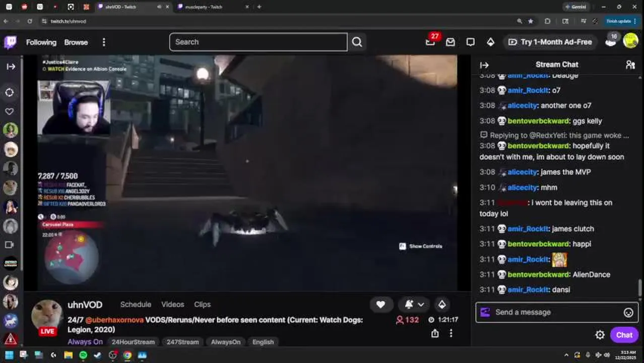Click the Chrome zoom magnifier in address bar
Viewport: 644px width, 363px height.
(520, 21)
